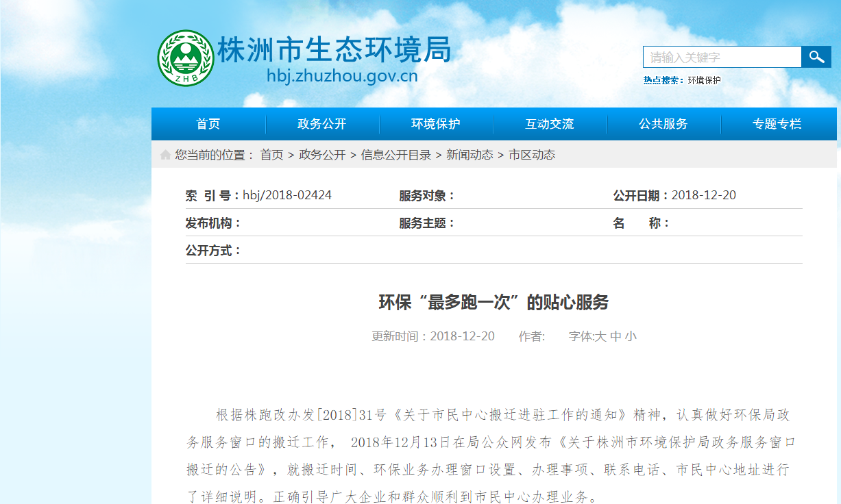The image size is (841, 504).
Task: Click the 环境保护 hot search keyword
Action: coord(705,80)
